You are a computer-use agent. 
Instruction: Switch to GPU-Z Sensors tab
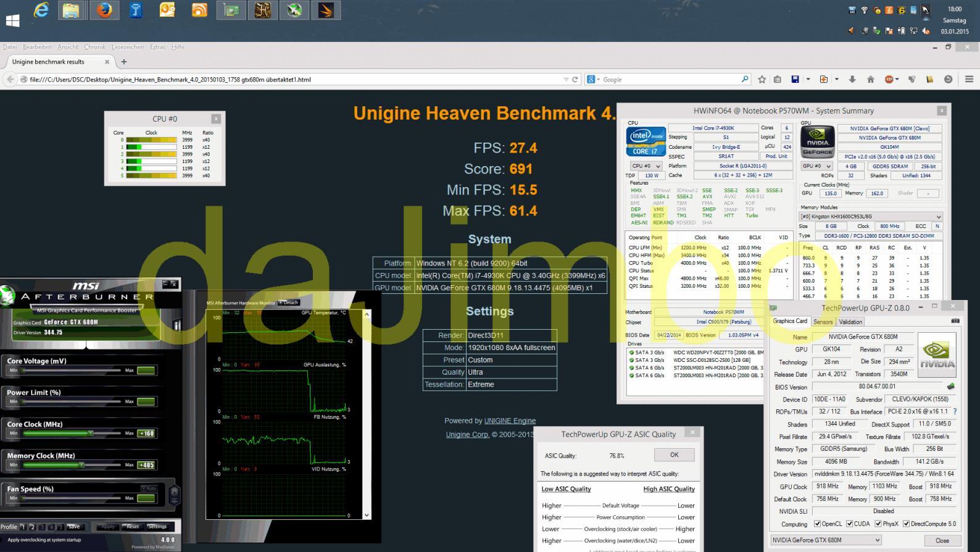point(823,322)
